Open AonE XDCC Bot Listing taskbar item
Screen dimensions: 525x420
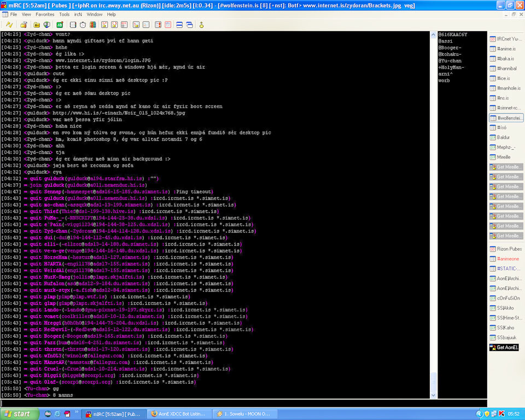pos(179,414)
